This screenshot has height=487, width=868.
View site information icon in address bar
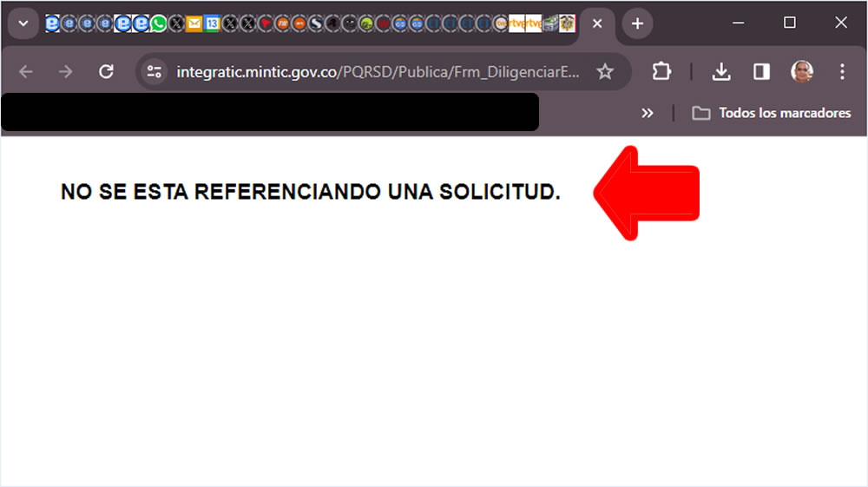(x=154, y=71)
